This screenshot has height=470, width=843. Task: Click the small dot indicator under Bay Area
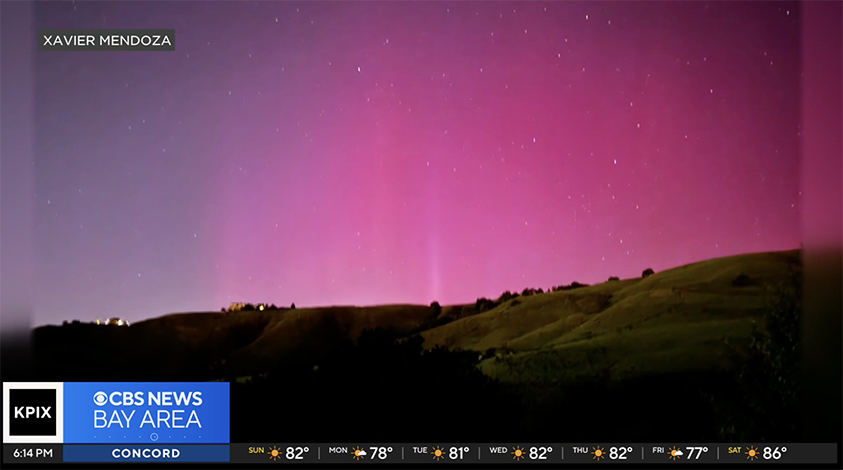click(x=153, y=437)
